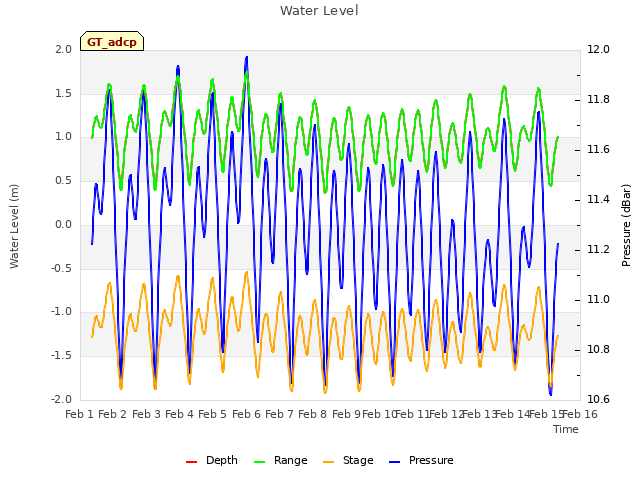
Task: Click the blue Pressure legend marker
Action: [x=394, y=462]
